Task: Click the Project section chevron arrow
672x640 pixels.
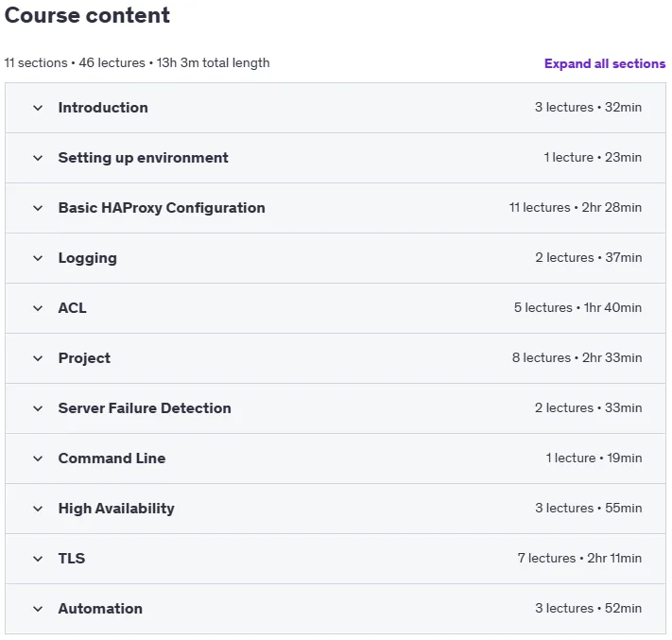Action: tap(38, 358)
